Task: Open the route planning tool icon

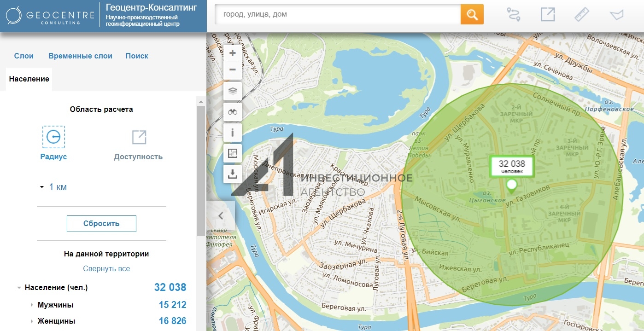Action: 513,14
